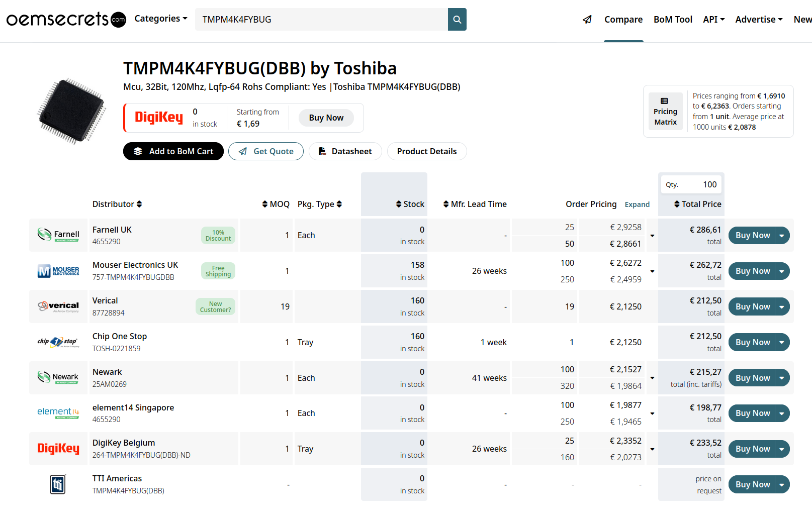Sort by Stock column
The width and height of the screenshot is (812, 519).
(x=410, y=204)
